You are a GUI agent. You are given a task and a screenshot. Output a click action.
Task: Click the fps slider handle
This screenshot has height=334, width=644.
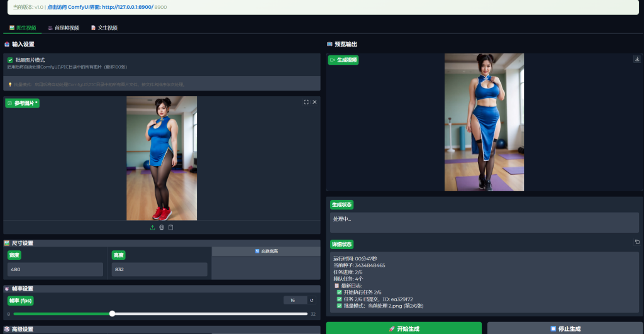coord(112,314)
